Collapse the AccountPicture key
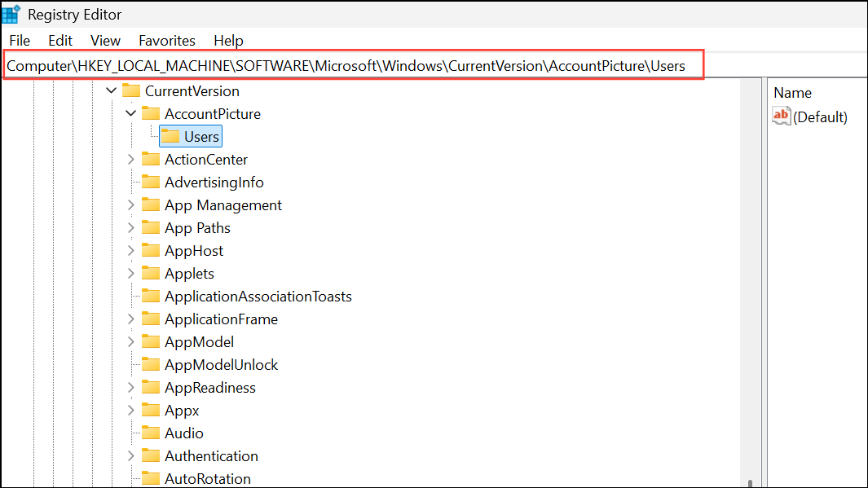 click(130, 113)
